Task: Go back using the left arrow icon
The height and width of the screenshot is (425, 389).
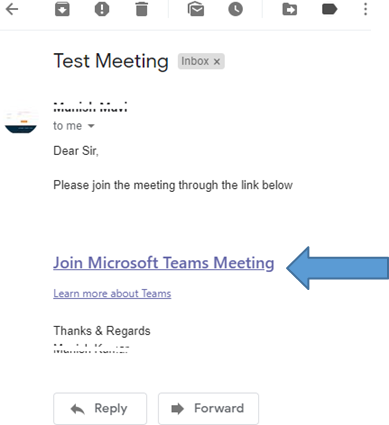Action: click(x=12, y=9)
